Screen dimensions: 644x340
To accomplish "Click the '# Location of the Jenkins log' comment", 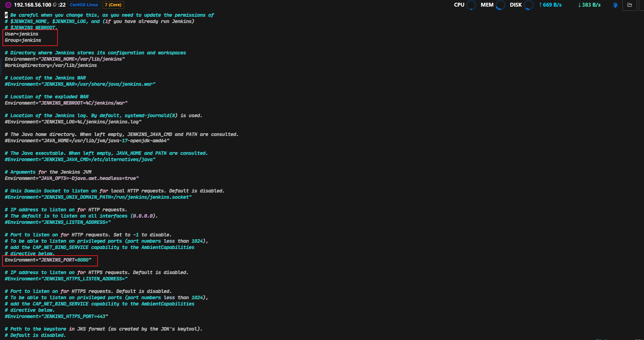I will [103, 115].
